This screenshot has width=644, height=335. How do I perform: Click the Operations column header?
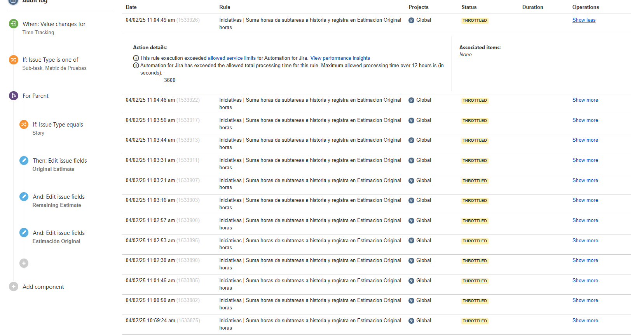coord(586,7)
